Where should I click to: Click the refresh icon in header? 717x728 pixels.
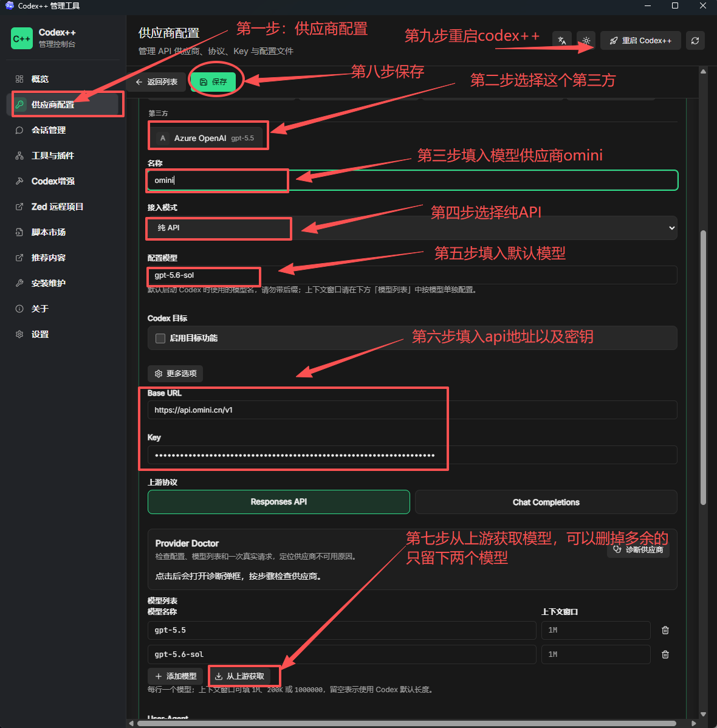pos(695,40)
